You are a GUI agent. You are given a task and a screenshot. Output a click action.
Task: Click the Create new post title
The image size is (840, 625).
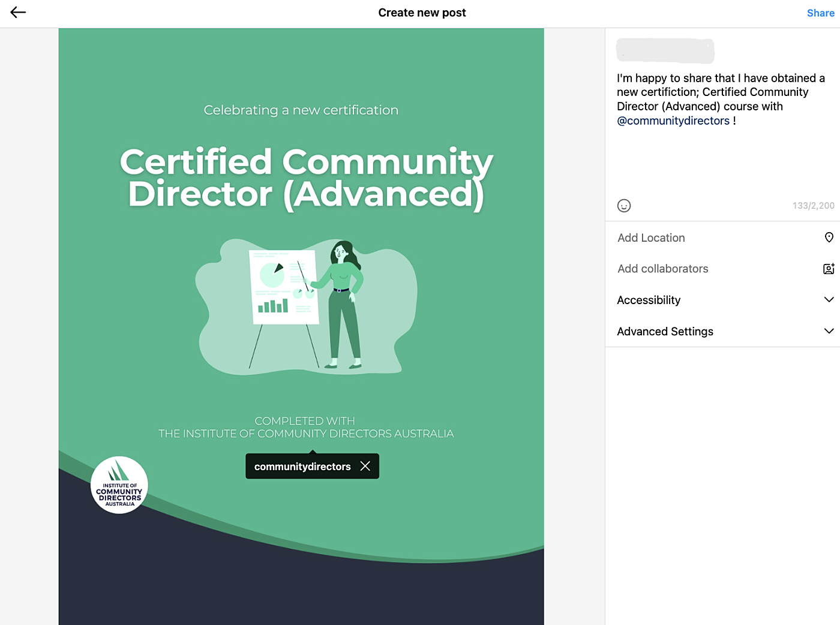pyautogui.click(x=422, y=13)
